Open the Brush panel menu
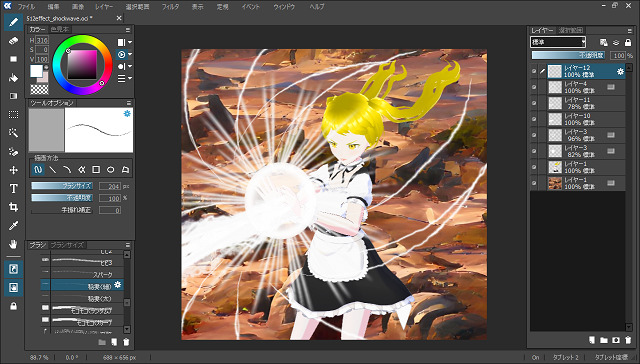This screenshot has height=364, width=640. point(128,245)
